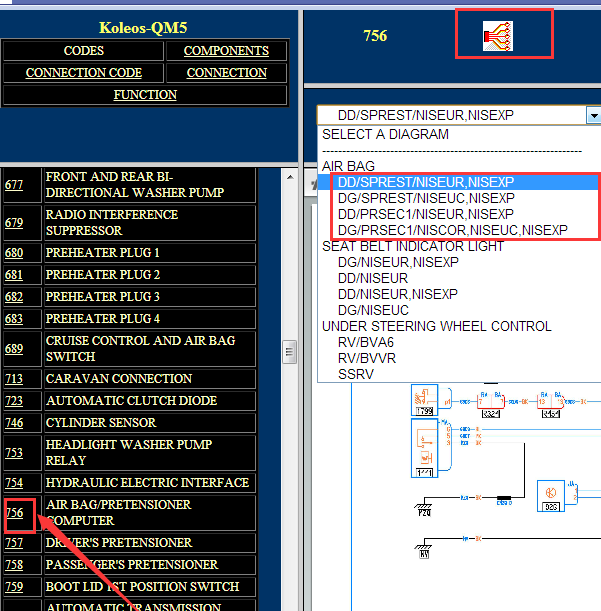
Task: Click AIR BAG/PRETENSIONER COMPUTER text
Action: pos(118,513)
